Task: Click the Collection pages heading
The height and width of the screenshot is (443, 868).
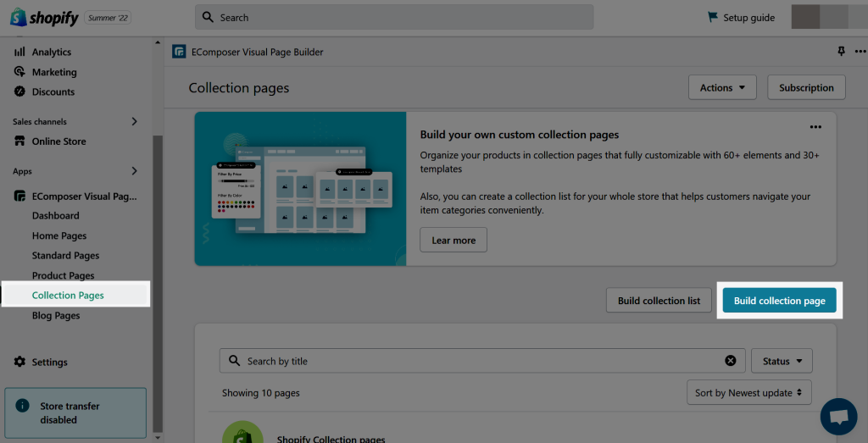Action: (x=238, y=88)
